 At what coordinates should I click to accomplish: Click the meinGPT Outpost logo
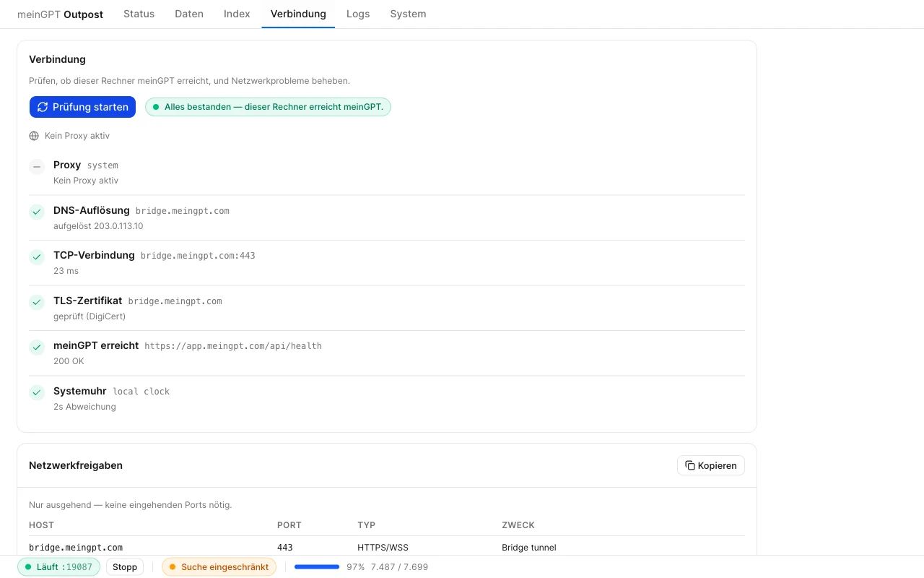60,14
